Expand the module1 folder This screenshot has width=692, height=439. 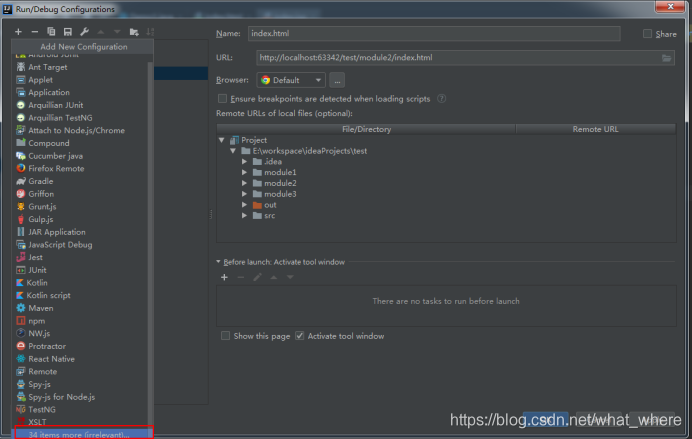(x=244, y=173)
